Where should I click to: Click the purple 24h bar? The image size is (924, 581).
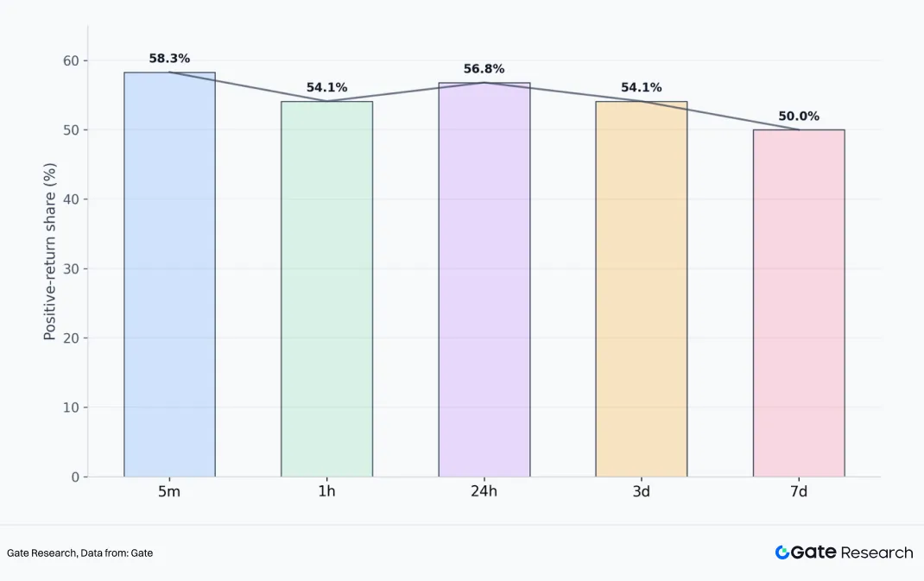click(484, 280)
